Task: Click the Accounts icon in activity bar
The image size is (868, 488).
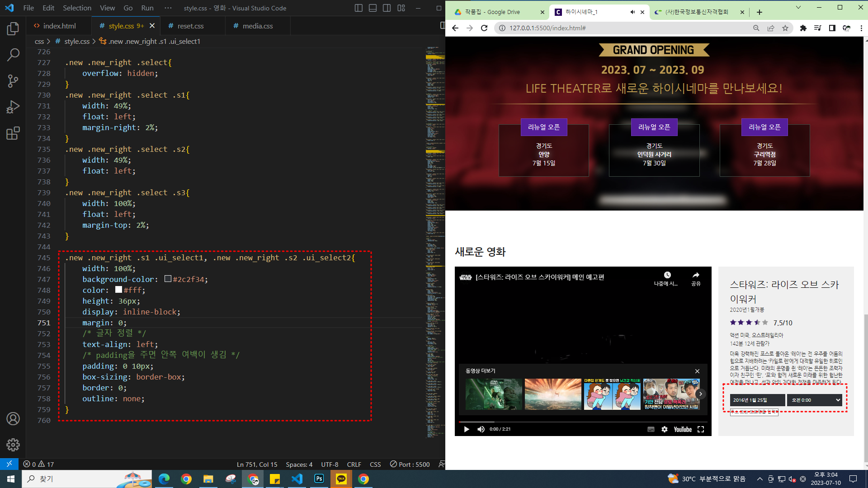Action: (13, 419)
